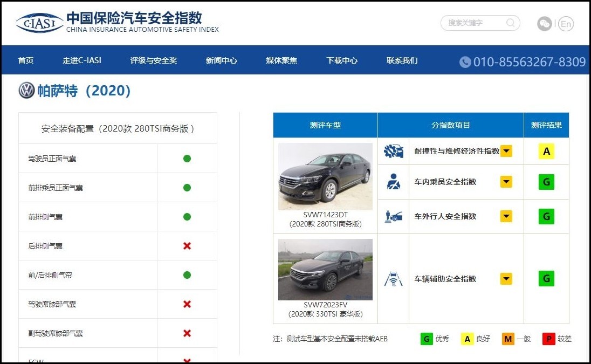Click the hotline number 010-85563267-8309
Screen dimensions: 591x364
click(528, 62)
